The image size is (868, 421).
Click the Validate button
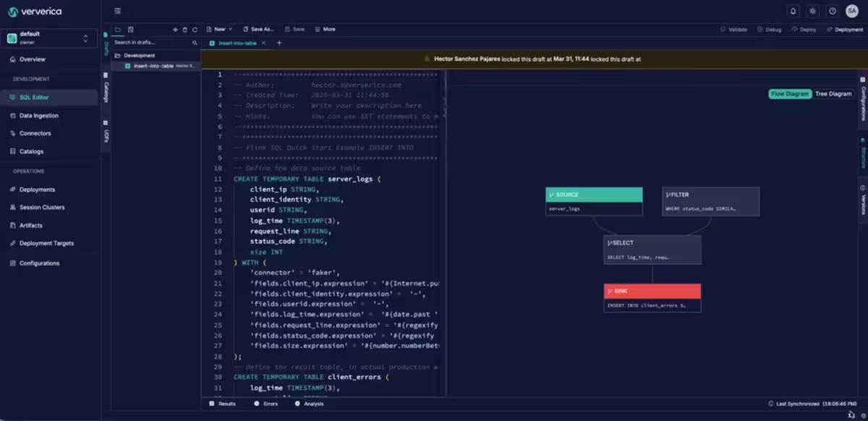[733, 30]
